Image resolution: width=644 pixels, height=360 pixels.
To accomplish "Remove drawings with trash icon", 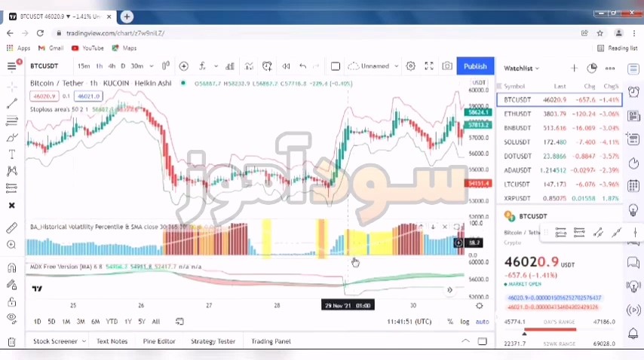I will pos(12,342).
